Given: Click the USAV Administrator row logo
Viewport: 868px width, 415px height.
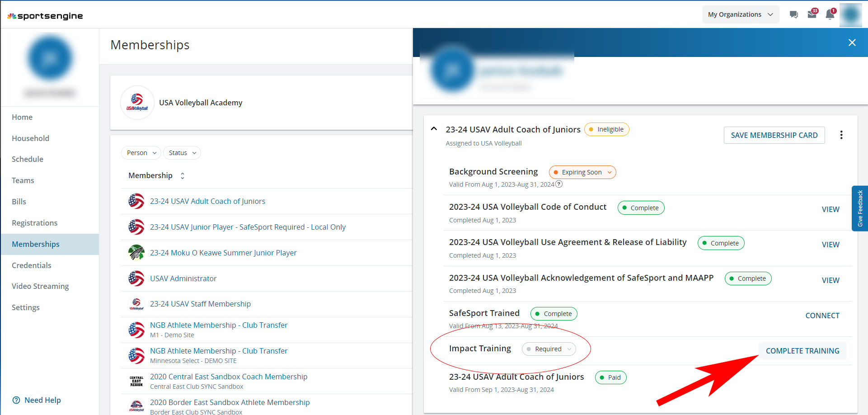Looking at the screenshot, I should click(x=136, y=278).
